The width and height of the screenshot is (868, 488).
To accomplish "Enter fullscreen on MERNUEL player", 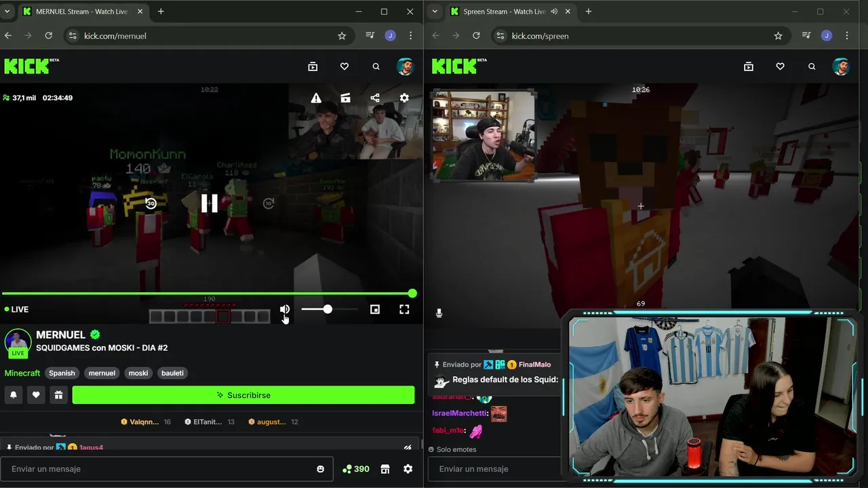I will [404, 309].
